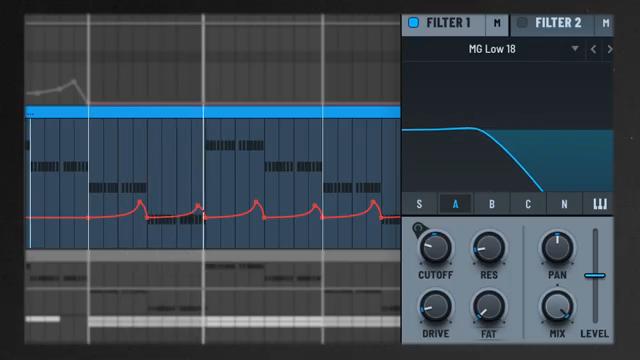Toggle the Filter 1 enable switch
The height and width of the screenshot is (360, 640).
tap(413, 23)
